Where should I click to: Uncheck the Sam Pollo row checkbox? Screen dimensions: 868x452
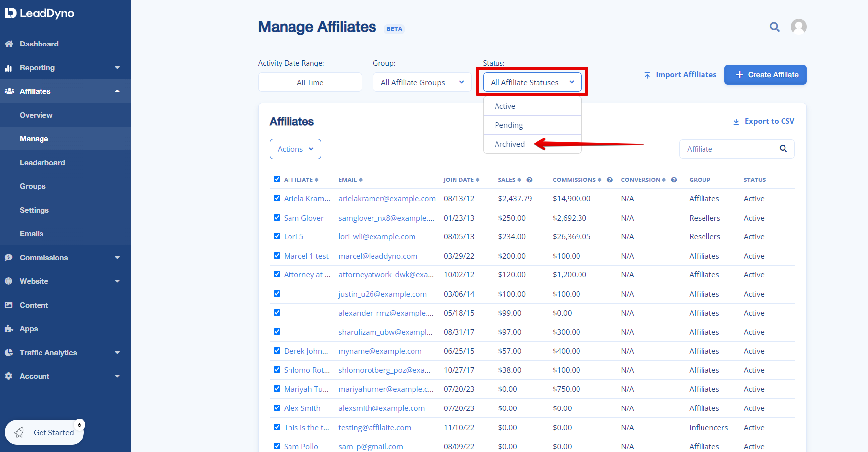pos(277,446)
